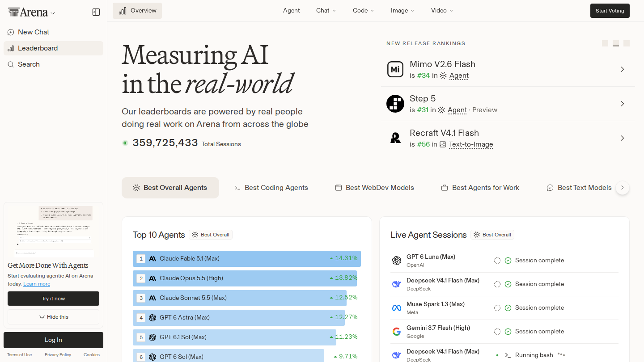Click the Recraft V4.1 Flash logo icon

click(x=395, y=138)
